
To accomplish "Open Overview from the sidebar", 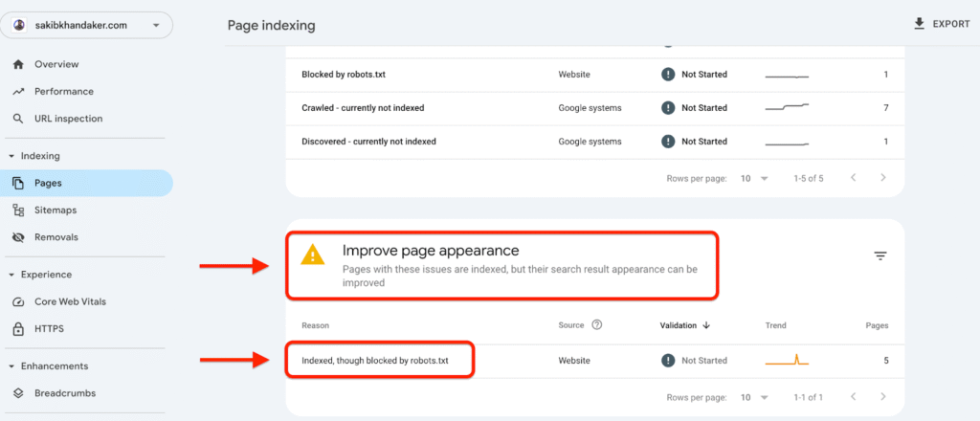I will click(x=56, y=64).
